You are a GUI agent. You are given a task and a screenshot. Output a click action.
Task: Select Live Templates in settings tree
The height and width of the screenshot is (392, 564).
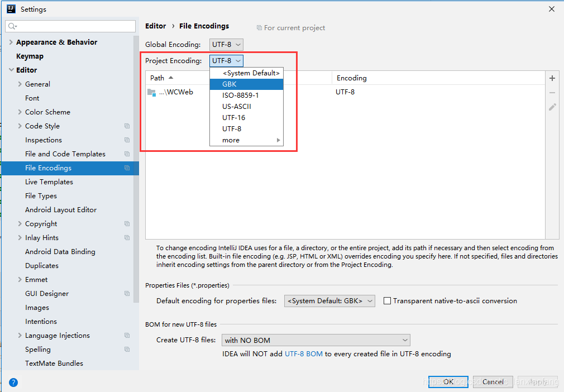coord(49,182)
